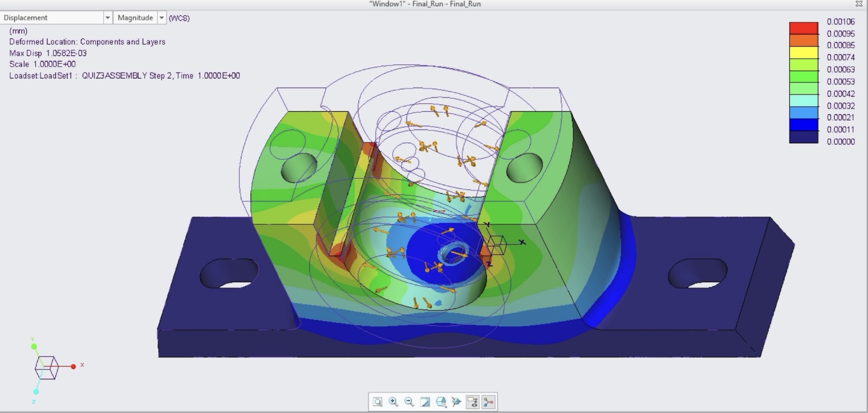Open the saved view orientations icon
This screenshot has height=413, width=868.
(x=440, y=402)
